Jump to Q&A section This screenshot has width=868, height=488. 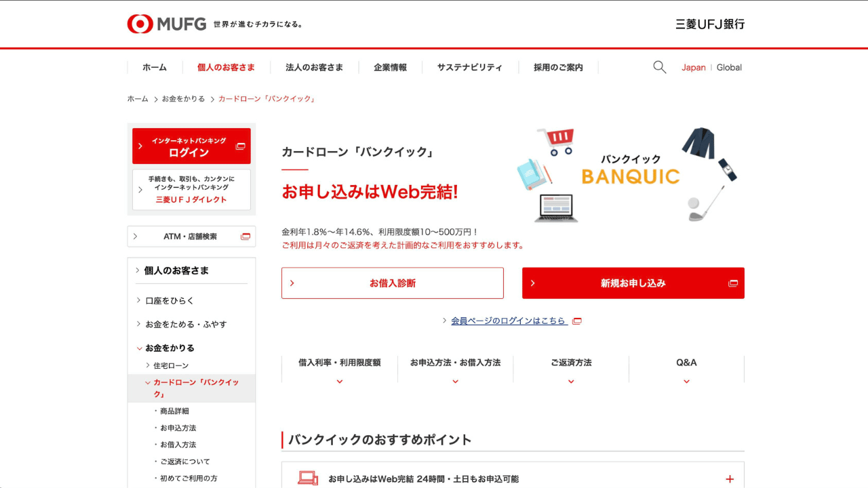686,369
